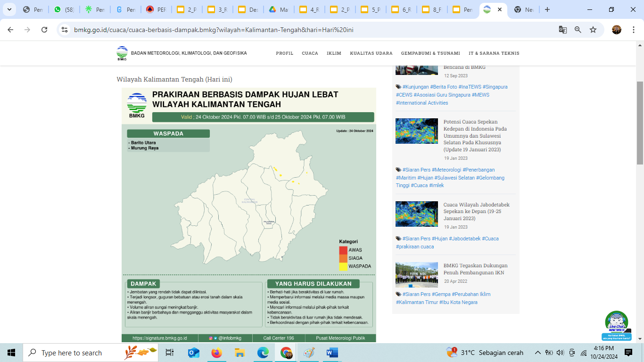Click the Chrome icon on the taskbar
Screen dimensions: 644x362
tap(286, 353)
